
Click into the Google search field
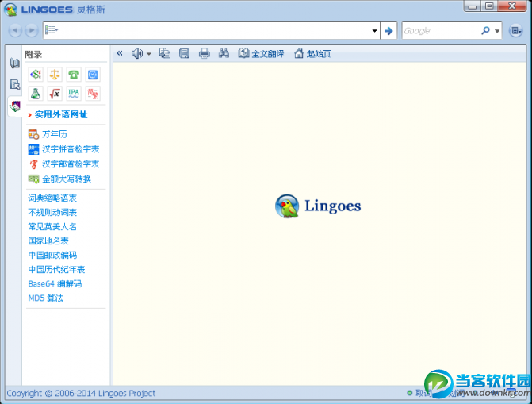[x=440, y=31]
